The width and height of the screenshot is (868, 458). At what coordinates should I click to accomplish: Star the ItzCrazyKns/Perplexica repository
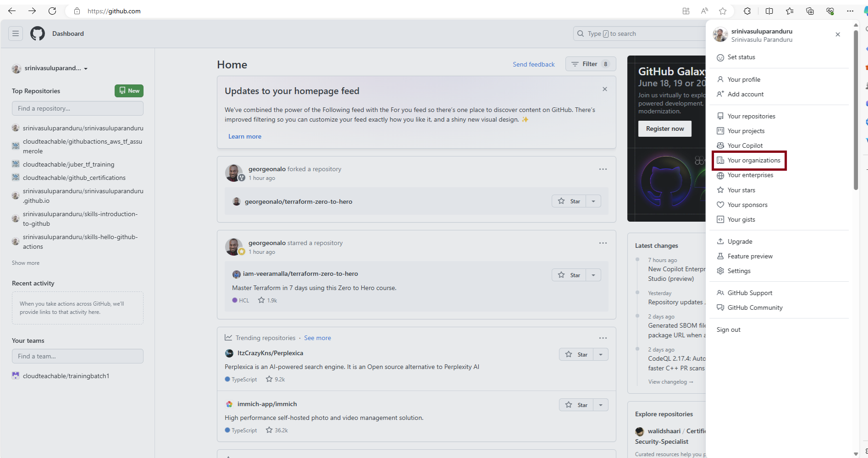click(576, 354)
